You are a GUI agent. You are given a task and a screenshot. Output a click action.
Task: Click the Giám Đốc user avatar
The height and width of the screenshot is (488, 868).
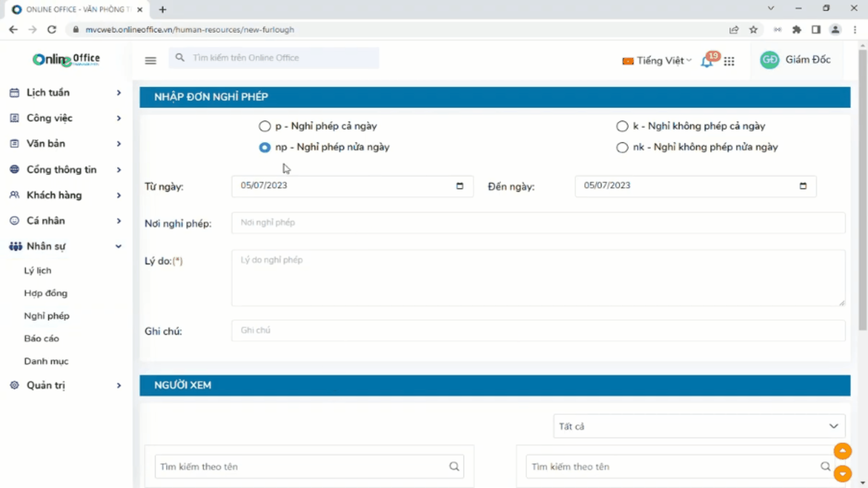pyautogui.click(x=769, y=60)
